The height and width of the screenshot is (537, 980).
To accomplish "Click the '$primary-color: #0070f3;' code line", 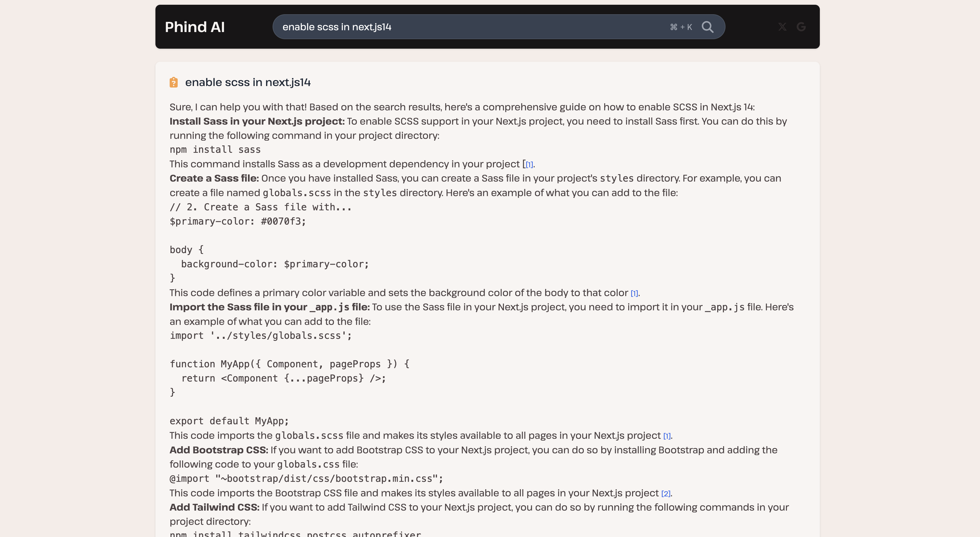I will click(x=238, y=221).
